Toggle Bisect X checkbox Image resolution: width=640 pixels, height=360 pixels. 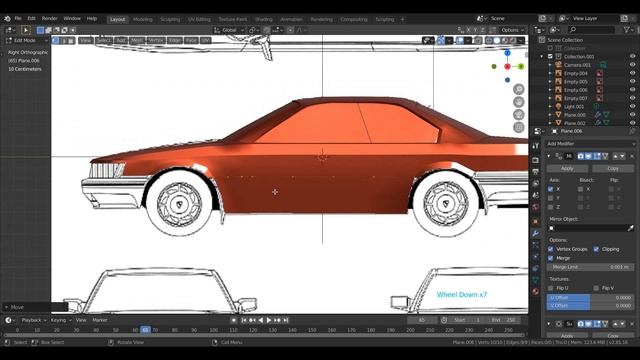point(580,189)
